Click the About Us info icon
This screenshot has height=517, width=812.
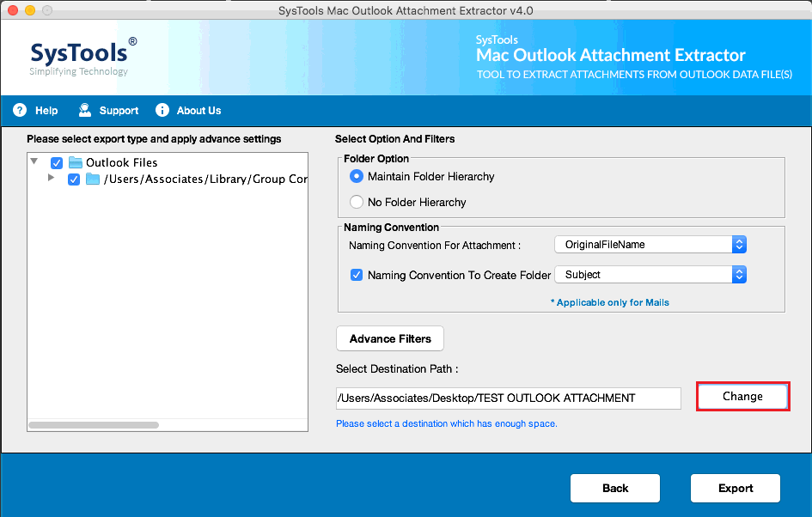162,110
